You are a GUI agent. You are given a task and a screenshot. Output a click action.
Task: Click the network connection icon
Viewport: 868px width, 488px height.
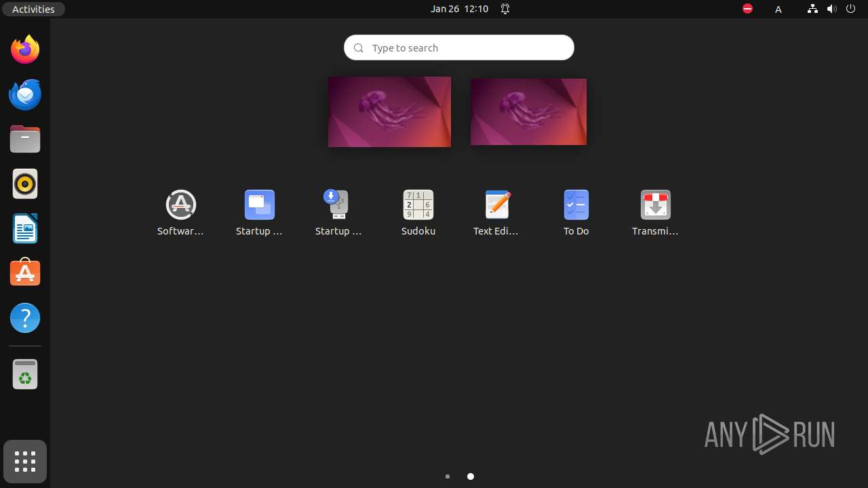tap(812, 9)
